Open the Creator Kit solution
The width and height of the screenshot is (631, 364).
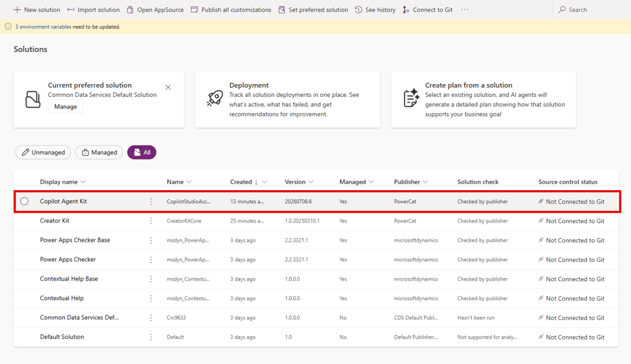tap(54, 220)
